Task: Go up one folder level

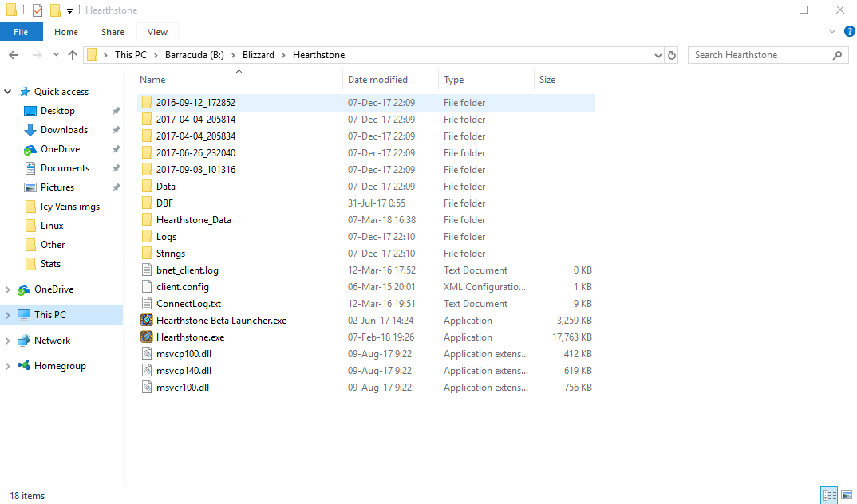Action: [72, 54]
